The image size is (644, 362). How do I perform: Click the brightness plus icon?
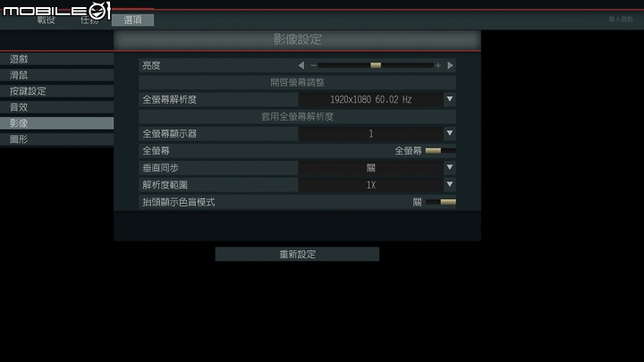tap(438, 65)
